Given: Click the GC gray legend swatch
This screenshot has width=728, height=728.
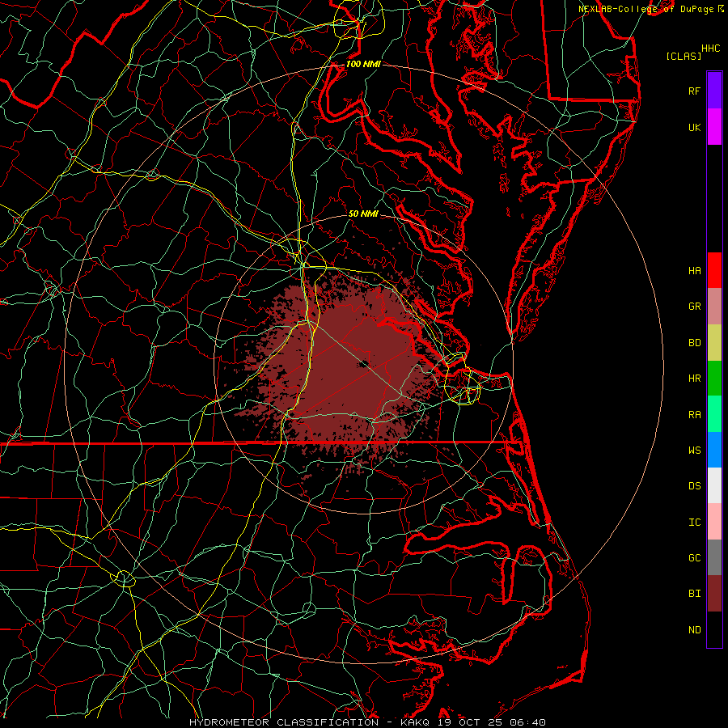Looking at the screenshot, I should (x=714, y=557).
